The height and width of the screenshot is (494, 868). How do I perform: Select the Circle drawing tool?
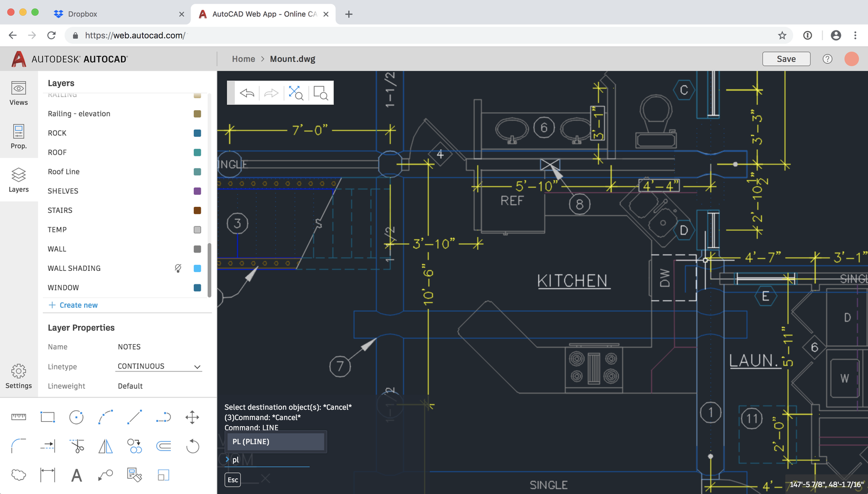click(76, 417)
